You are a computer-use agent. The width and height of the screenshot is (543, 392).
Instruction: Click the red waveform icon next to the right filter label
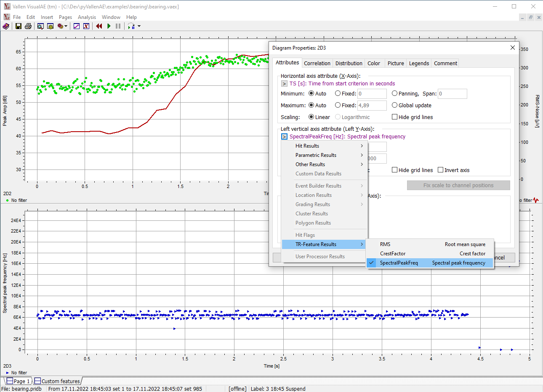[x=536, y=200]
